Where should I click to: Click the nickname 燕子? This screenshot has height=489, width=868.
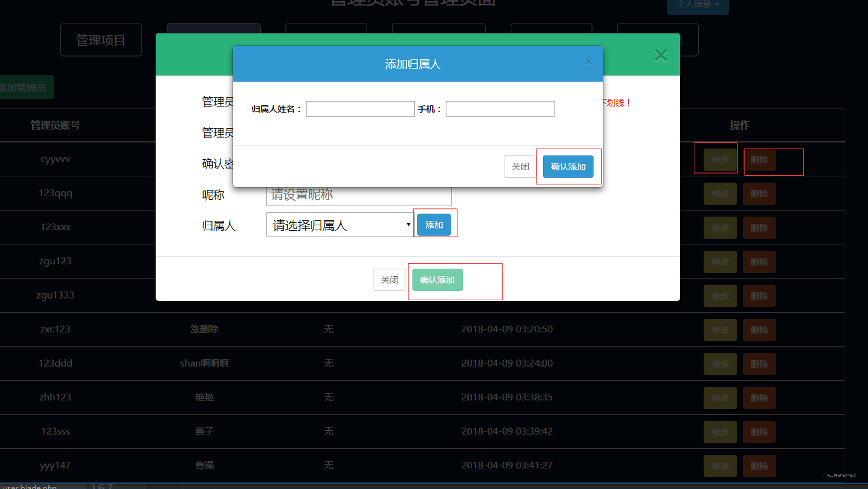pyautogui.click(x=205, y=431)
